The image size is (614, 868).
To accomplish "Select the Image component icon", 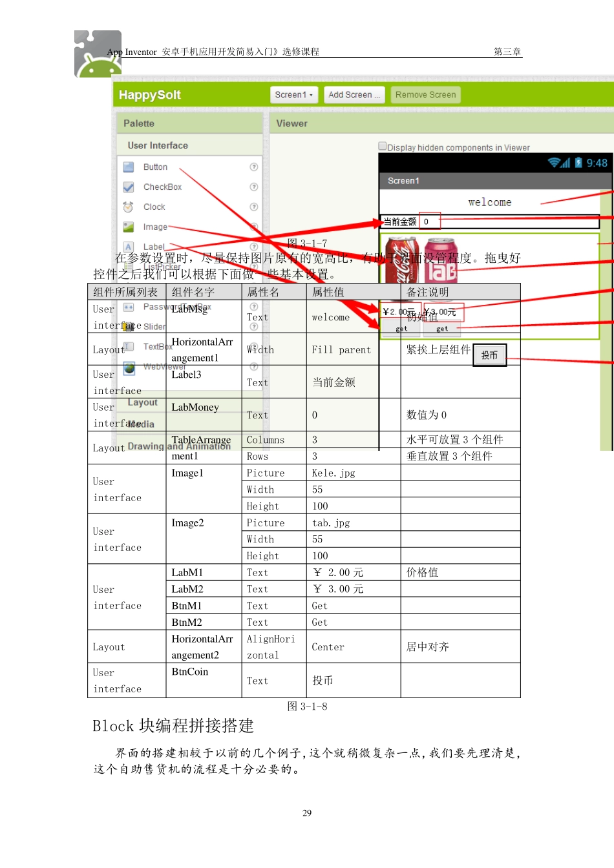I will pos(129,227).
